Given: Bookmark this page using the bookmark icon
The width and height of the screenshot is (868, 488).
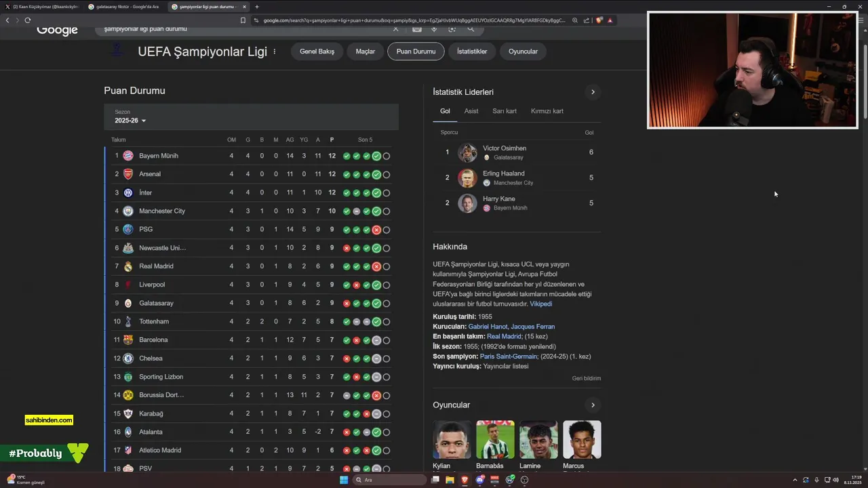Looking at the screenshot, I should [x=243, y=20].
